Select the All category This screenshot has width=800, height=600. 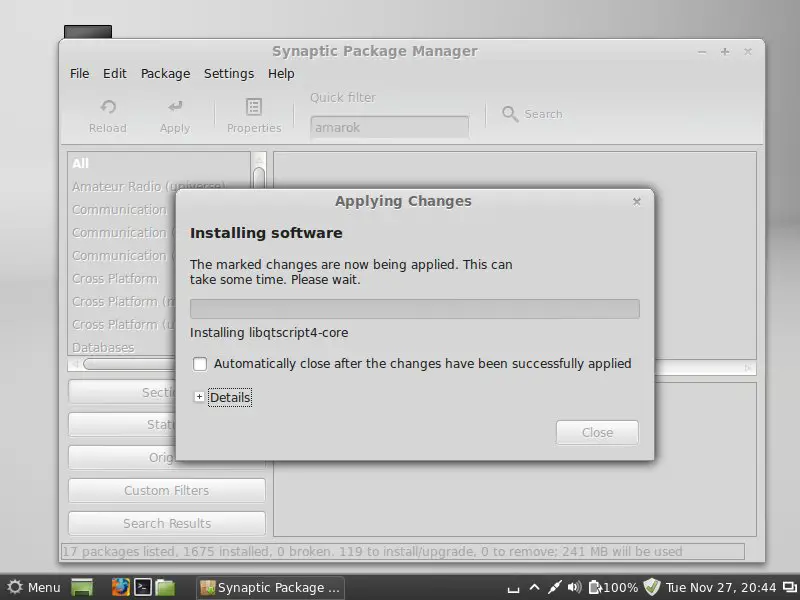[x=159, y=163]
